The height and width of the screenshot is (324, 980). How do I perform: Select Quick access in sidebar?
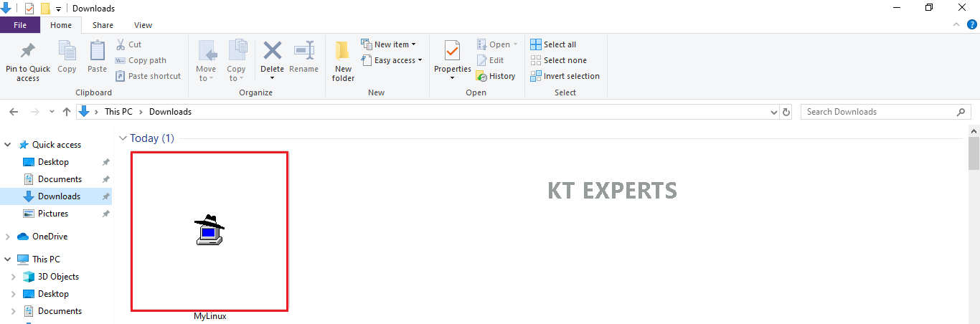coord(57,145)
